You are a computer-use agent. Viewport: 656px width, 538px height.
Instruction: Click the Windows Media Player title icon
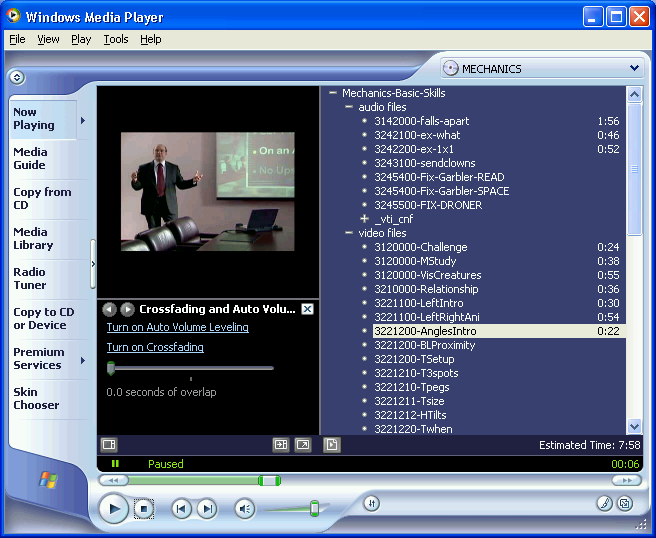click(x=13, y=16)
